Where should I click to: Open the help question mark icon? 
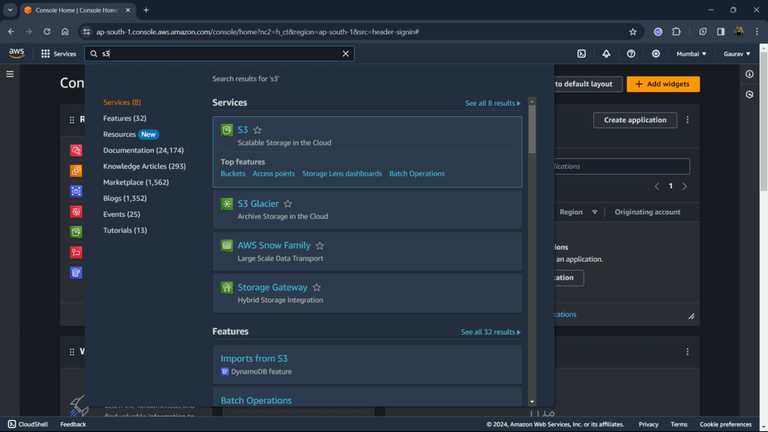tap(631, 54)
